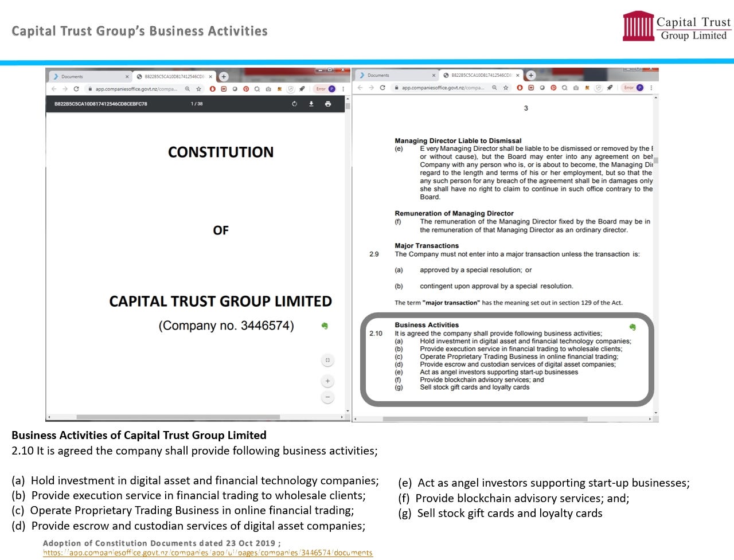Open a new tab in left browser
734x560 pixels.
coord(224,76)
